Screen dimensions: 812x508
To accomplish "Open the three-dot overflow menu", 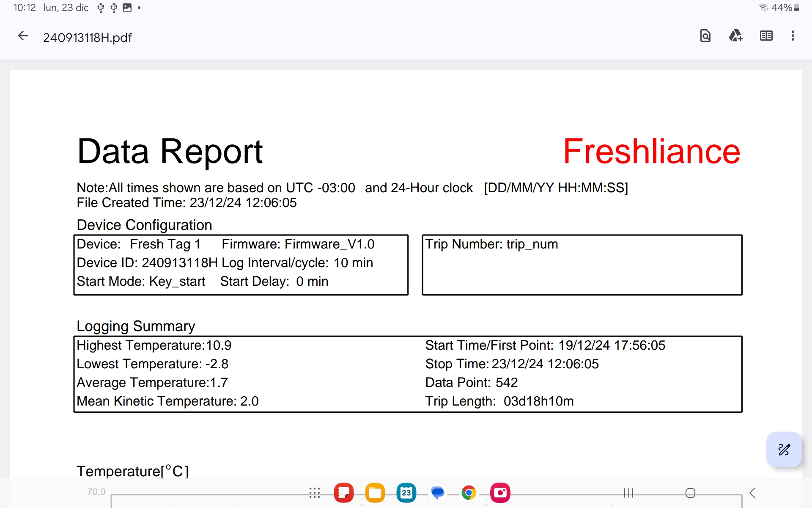I will [793, 36].
